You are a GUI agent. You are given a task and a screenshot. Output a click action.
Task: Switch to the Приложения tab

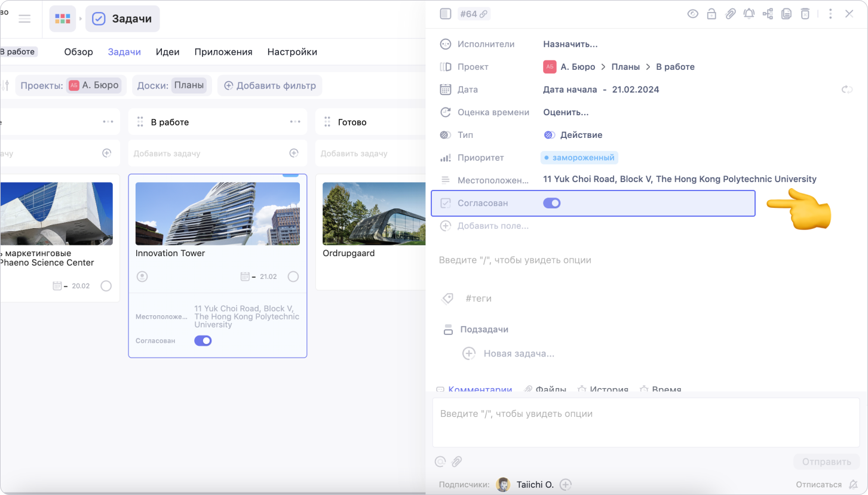223,52
